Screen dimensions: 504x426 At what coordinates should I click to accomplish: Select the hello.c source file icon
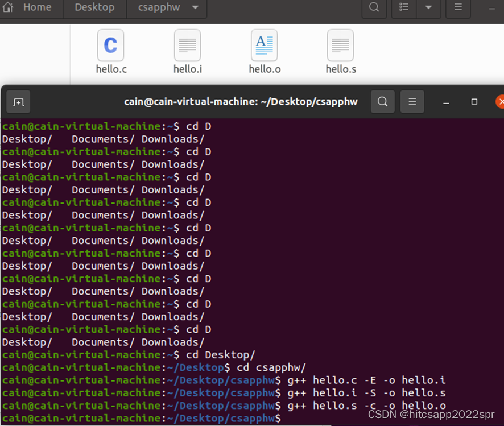[110, 45]
